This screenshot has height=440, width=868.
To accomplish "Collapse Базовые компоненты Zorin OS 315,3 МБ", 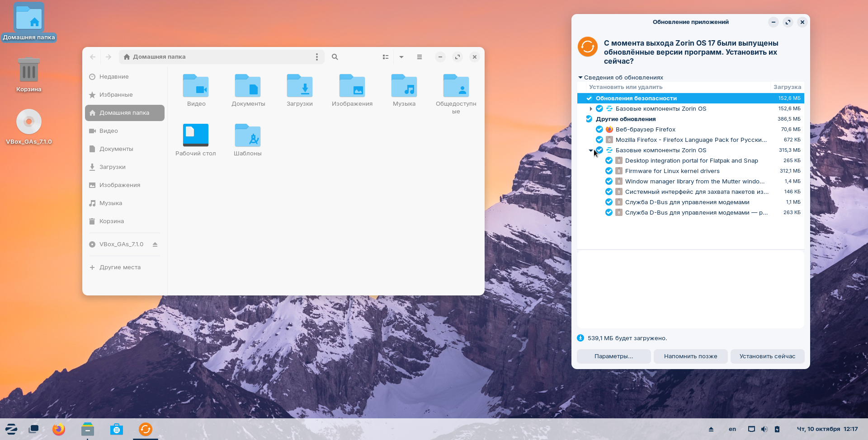I will click(591, 150).
